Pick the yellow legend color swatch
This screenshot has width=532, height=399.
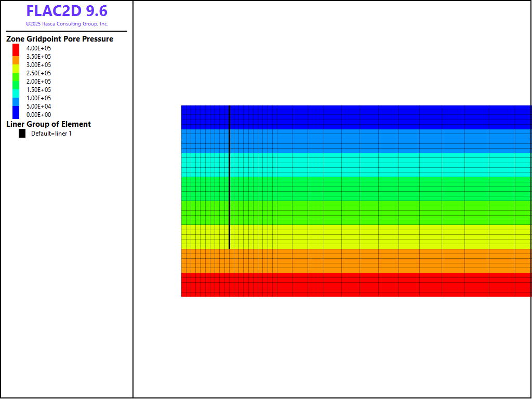click(16, 68)
